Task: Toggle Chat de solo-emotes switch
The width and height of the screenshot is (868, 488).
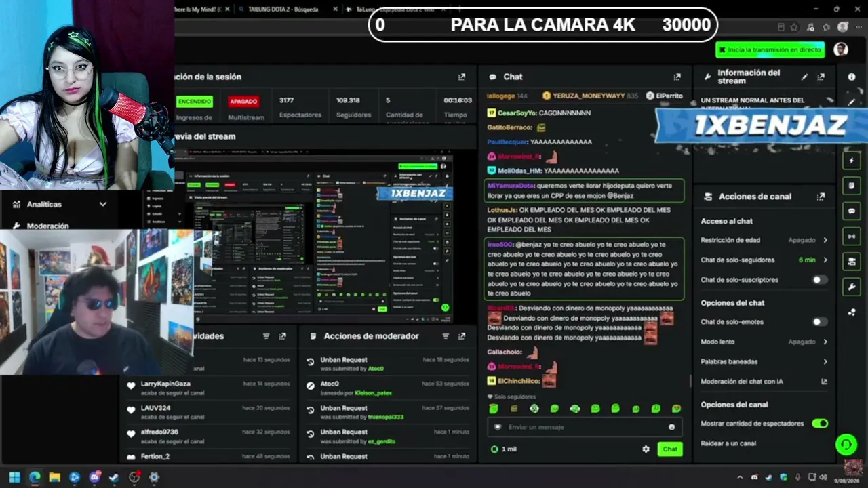Action: click(x=820, y=322)
